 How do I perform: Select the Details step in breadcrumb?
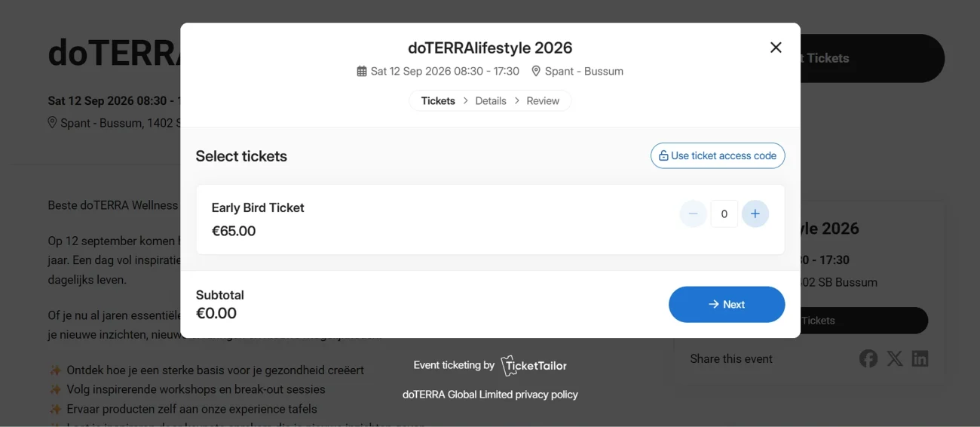491,101
